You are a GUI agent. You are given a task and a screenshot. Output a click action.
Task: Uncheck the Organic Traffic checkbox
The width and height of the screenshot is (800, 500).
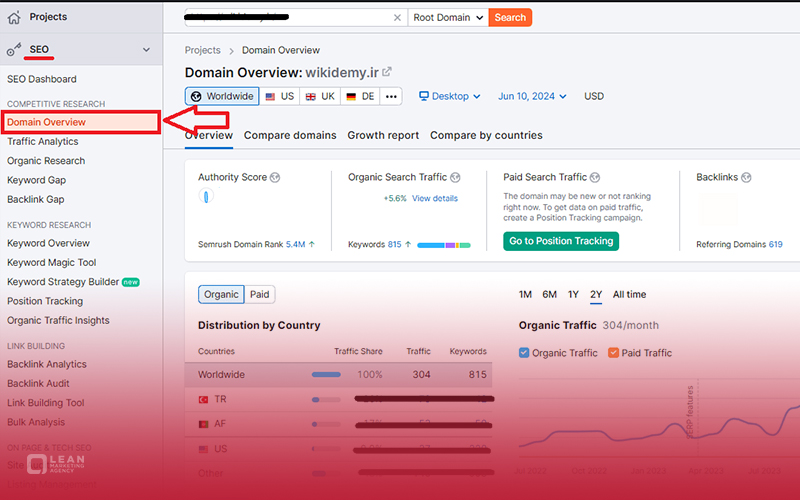(524, 353)
